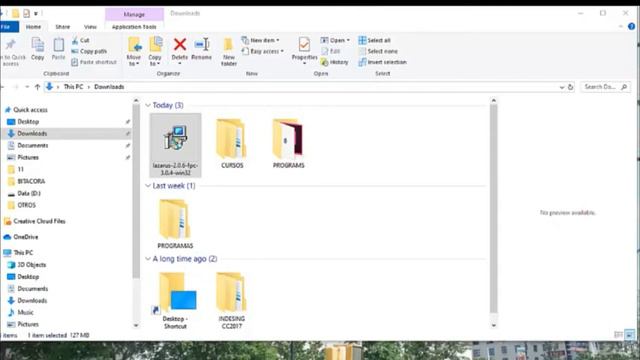640x360 pixels.
Task: Open OneDrive in navigation pane
Action: (25, 237)
